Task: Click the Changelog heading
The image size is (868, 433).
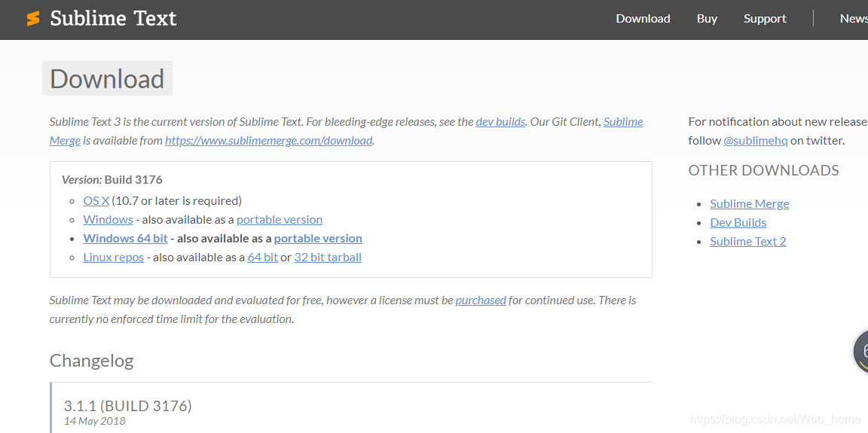Action: tap(91, 361)
